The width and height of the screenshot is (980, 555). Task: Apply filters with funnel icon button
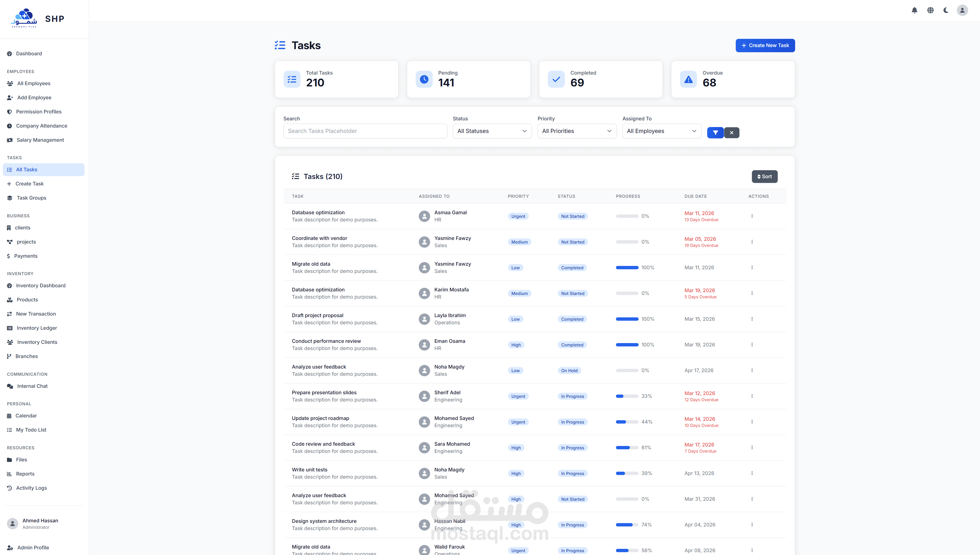(x=715, y=133)
